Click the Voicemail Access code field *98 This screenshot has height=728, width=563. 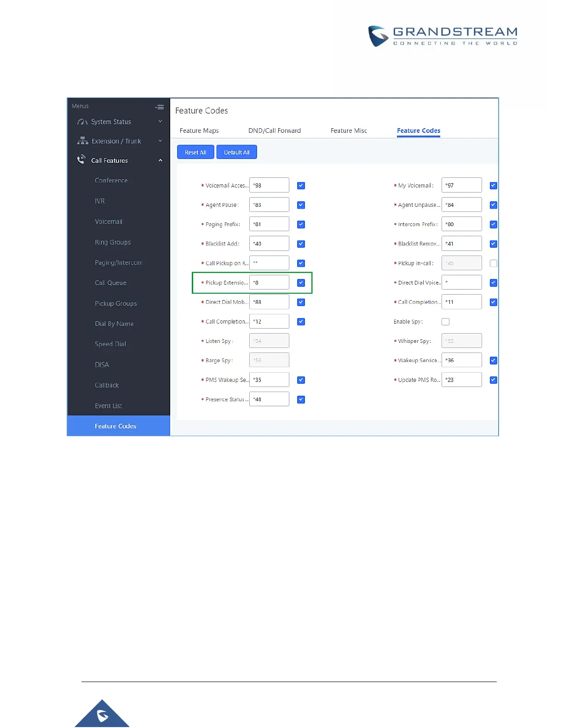[269, 185]
